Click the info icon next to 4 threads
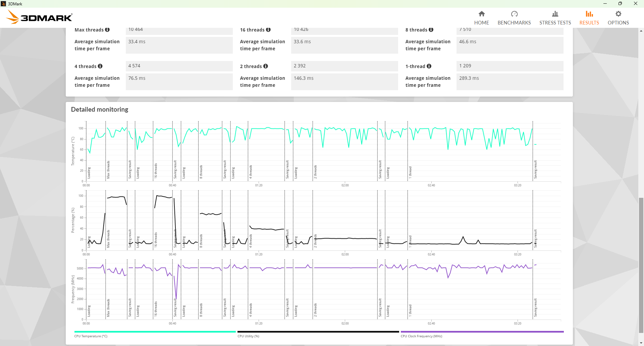The height and width of the screenshot is (346, 644). [x=100, y=66]
